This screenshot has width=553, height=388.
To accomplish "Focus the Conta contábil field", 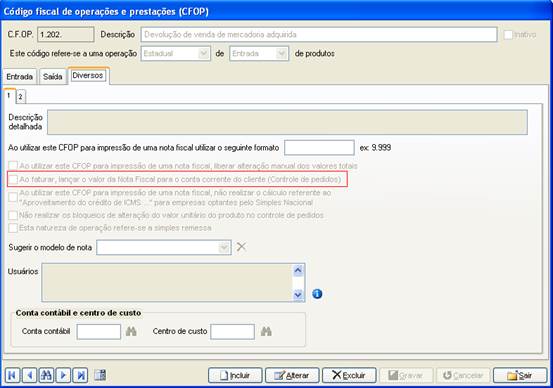I will [x=99, y=332].
